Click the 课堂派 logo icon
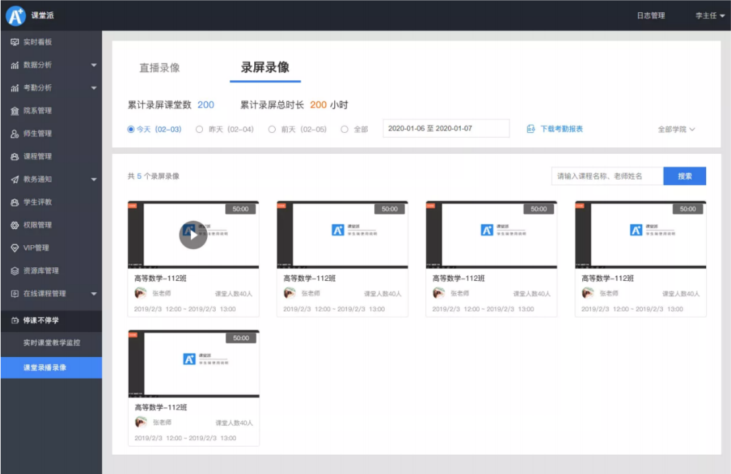731x474 pixels. (x=17, y=15)
